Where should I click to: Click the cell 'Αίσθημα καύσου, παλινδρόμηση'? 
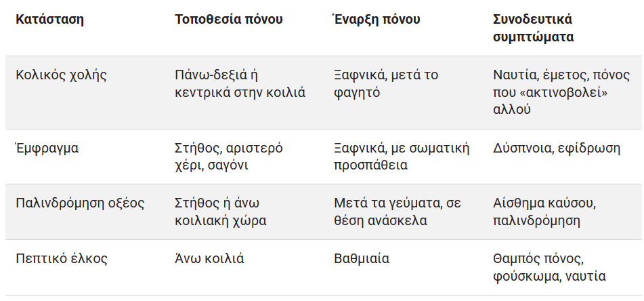point(545,212)
